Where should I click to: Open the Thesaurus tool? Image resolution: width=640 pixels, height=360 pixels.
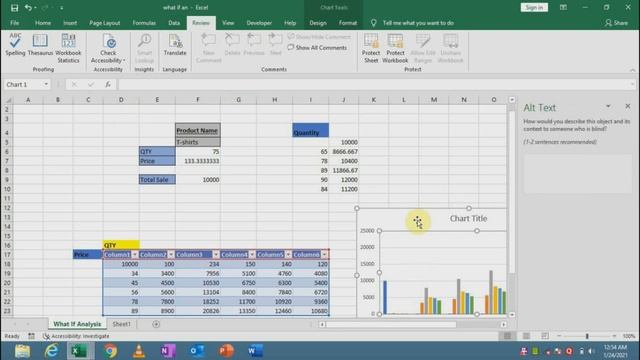point(40,44)
